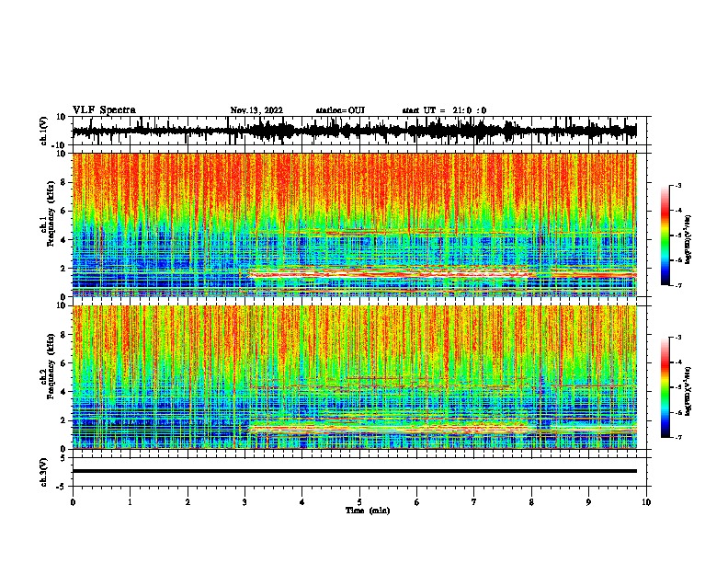Click the '-5' tick on ch.3 axis
Screen dimensions: 728x563
click(62, 487)
